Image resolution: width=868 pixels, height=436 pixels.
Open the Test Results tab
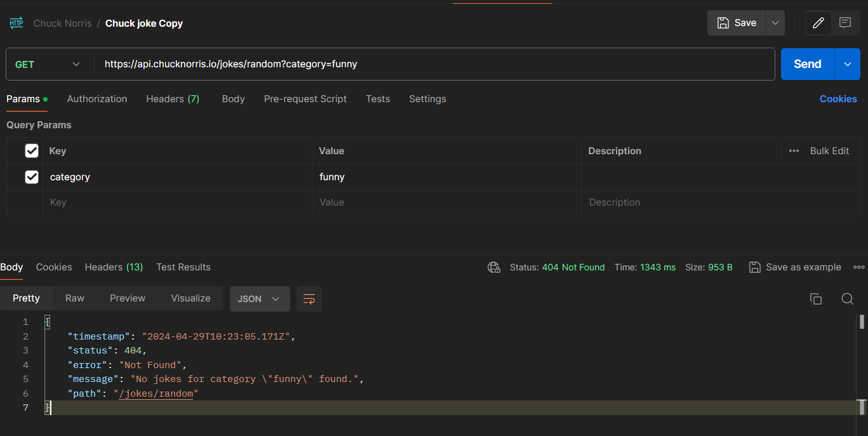184,267
